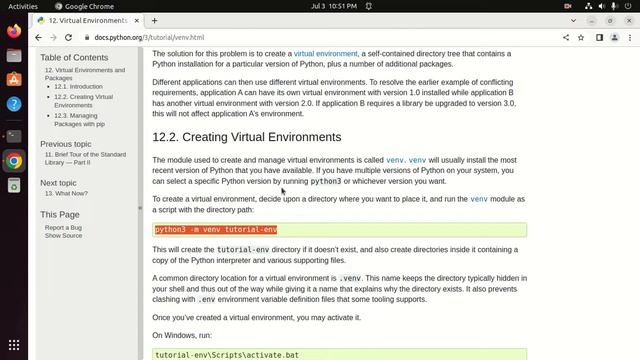Jump to 12.2. Creating Virtual Environments in contents
The image size is (640, 360).
click(84, 101)
